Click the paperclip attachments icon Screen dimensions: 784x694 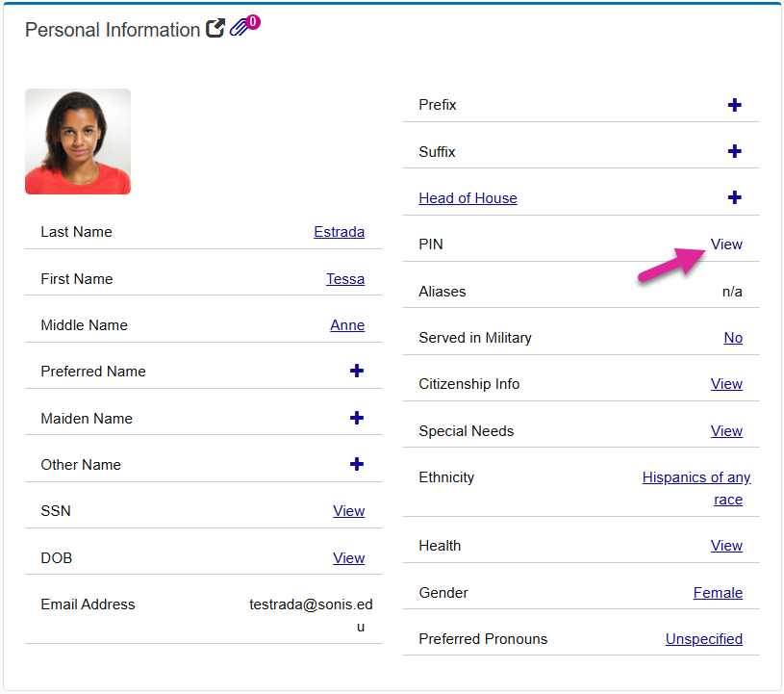[x=240, y=29]
